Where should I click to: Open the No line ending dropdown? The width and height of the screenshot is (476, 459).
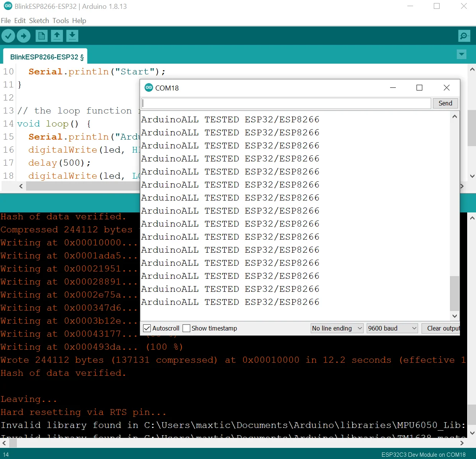tap(337, 328)
